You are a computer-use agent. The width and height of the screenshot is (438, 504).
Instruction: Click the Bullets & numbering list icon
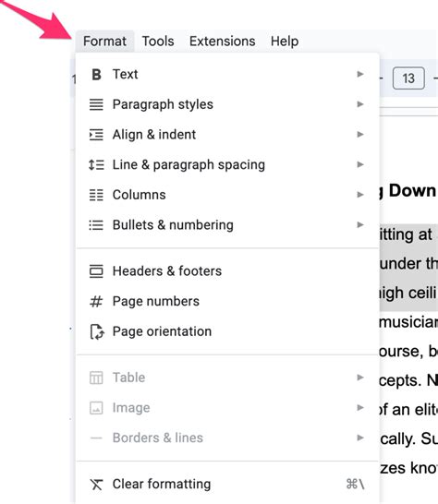pos(96,225)
